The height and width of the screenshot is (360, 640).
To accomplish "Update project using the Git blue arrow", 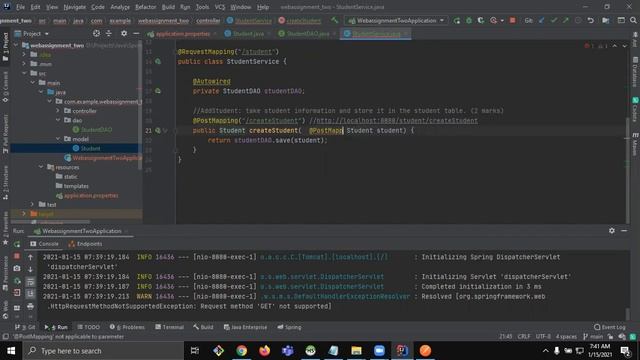I will pyautogui.click(x=541, y=20).
